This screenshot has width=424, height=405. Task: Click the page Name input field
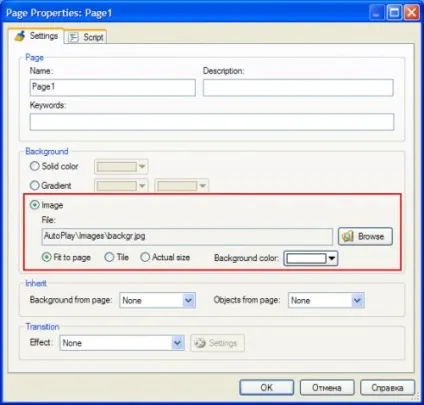(113, 88)
